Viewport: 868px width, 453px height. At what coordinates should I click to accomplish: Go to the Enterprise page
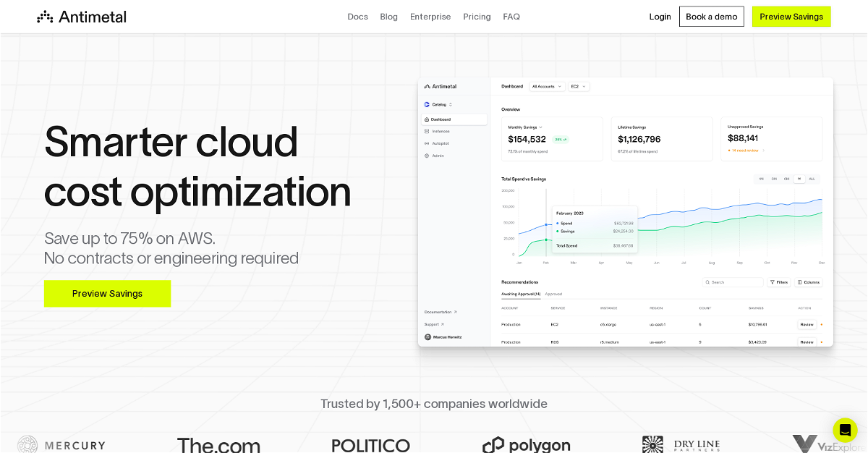click(430, 17)
